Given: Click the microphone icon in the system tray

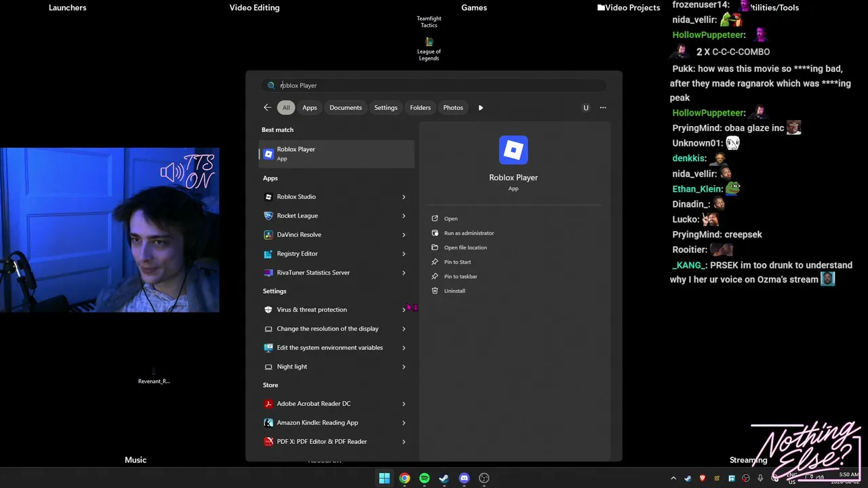Looking at the screenshot, I should 761,479.
